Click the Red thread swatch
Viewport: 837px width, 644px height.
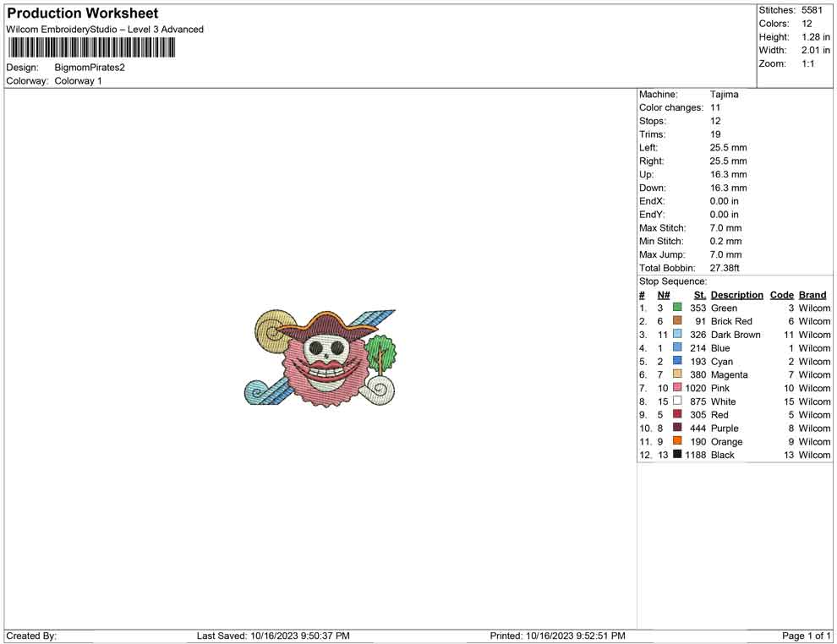click(677, 414)
